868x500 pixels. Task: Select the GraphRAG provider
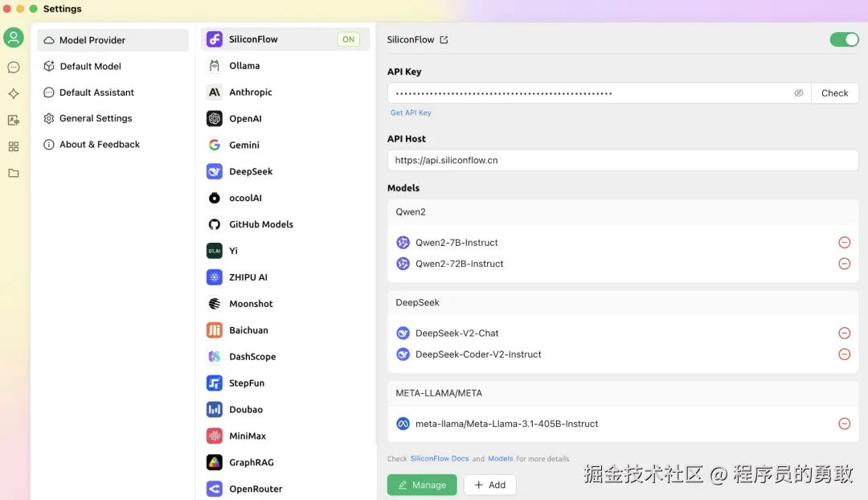[x=285, y=462]
